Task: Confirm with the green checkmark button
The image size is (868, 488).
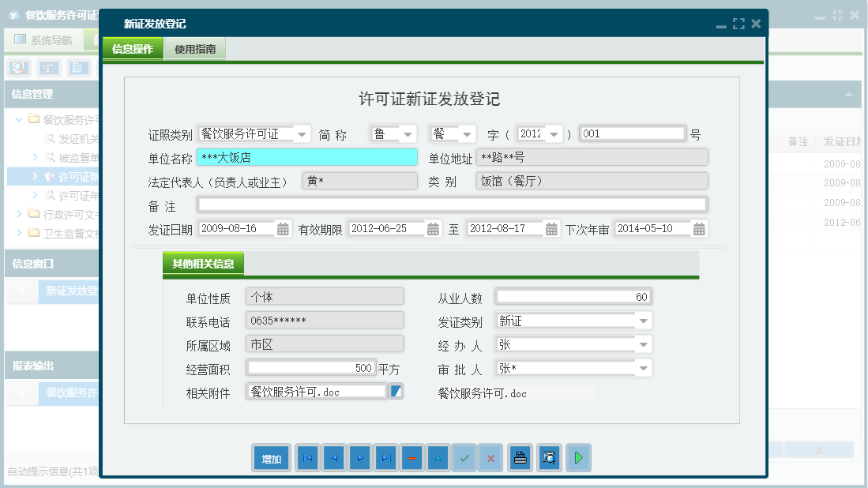Action: click(x=464, y=457)
